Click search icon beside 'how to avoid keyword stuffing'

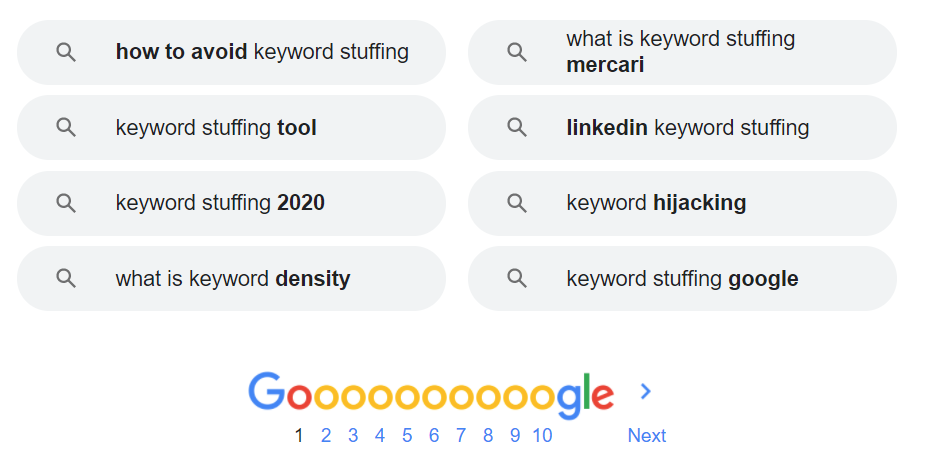coord(66,53)
